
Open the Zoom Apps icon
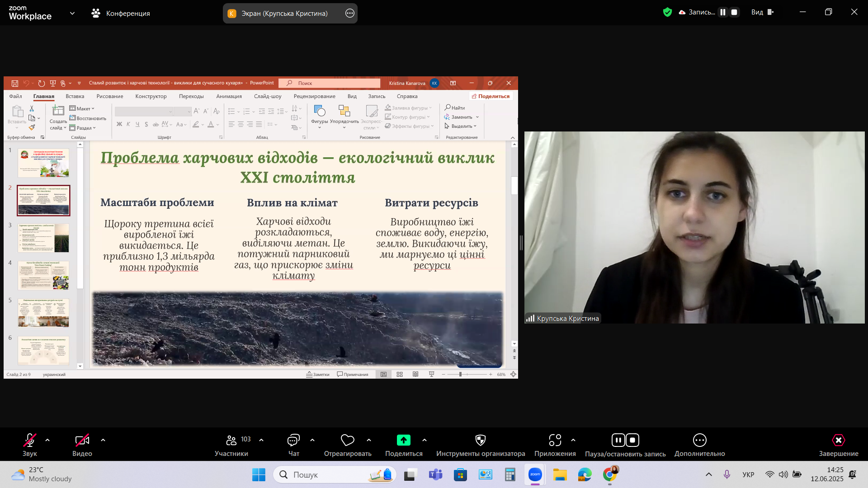click(x=555, y=440)
